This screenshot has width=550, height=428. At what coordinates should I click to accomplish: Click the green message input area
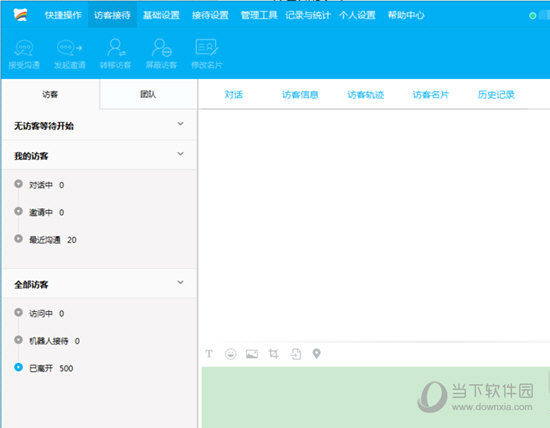376,397
